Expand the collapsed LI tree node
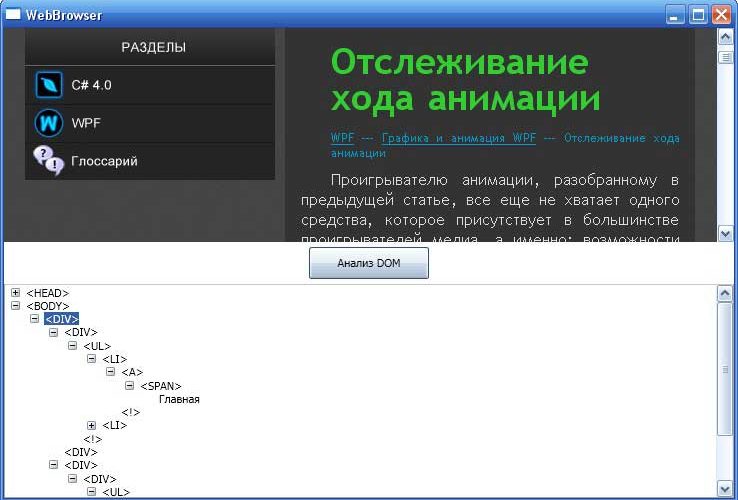This screenshot has height=500, width=738. coord(92,426)
